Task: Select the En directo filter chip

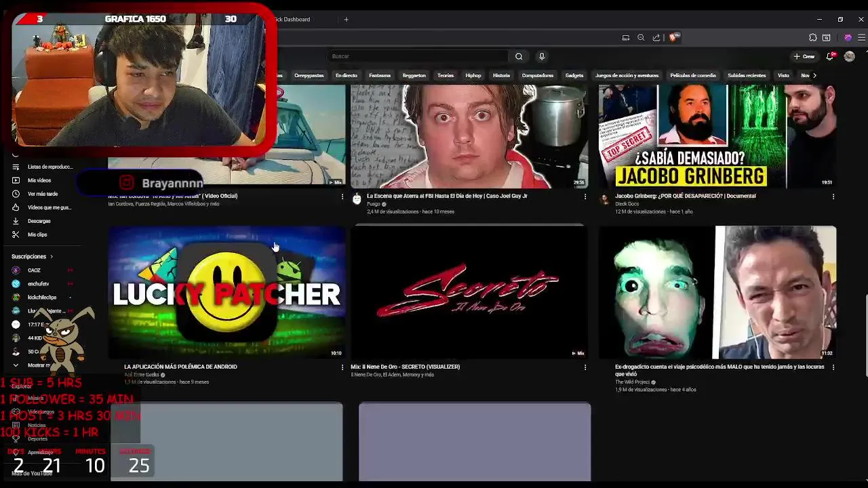Action: click(346, 75)
